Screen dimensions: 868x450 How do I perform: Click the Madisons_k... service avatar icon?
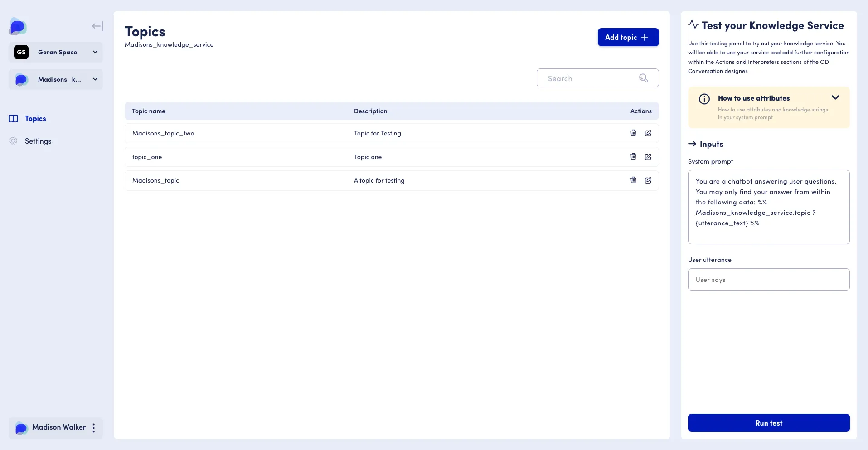pyautogui.click(x=21, y=79)
